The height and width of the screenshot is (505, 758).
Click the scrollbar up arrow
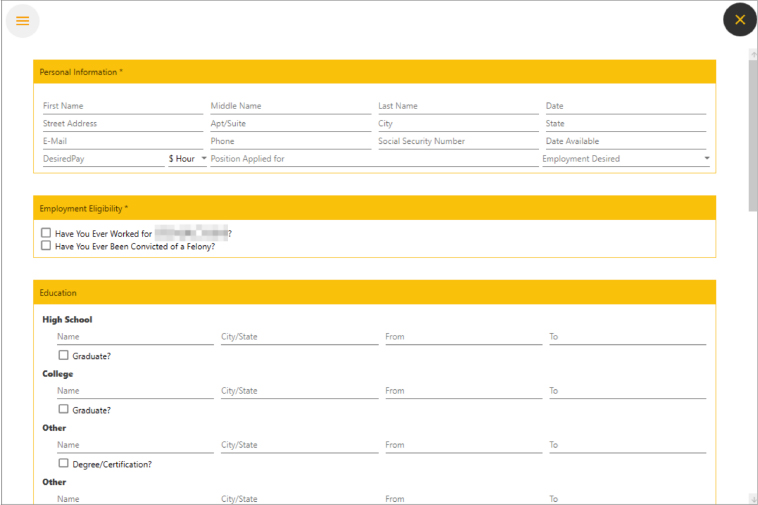click(753, 55)
